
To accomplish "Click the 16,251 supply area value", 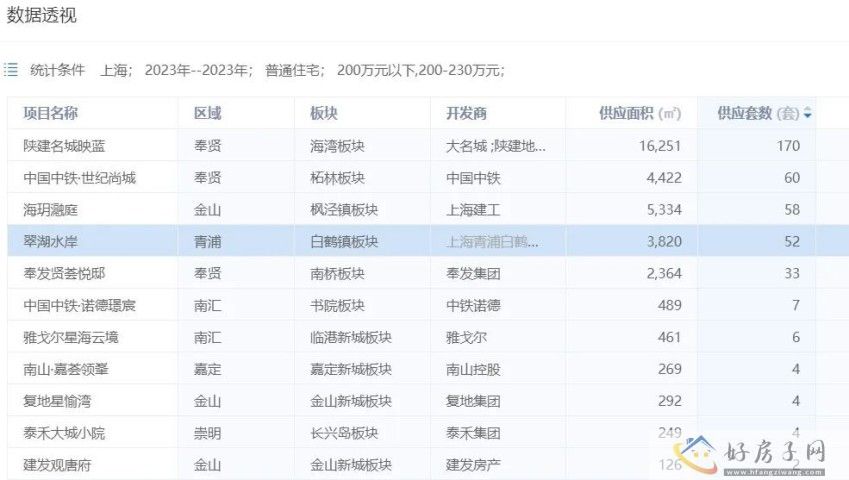I will (x=659, y=146).
